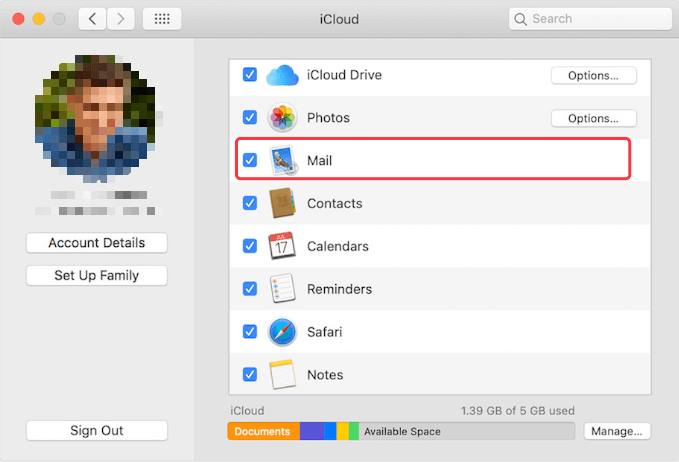Click the "Notes" label text
This screenshot has height=462, width=679.
click(x=325, y=375)
